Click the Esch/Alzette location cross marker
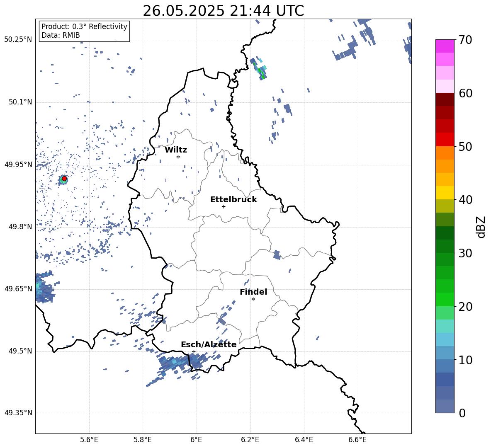 194,351
